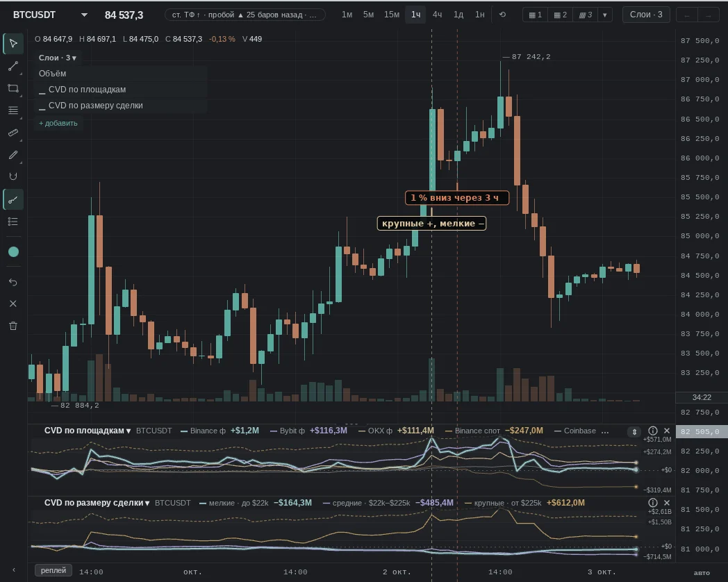Toggle the OKX ф series in legend
This screenshot has height=582, width=728.
396,431
